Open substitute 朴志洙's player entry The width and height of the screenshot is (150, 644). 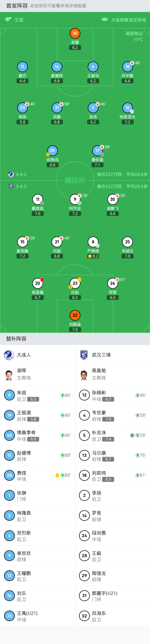click(x=112, y=435)
